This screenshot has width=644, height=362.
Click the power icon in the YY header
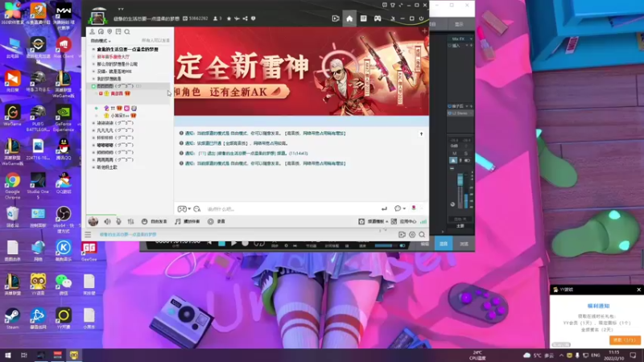(421, 19)
